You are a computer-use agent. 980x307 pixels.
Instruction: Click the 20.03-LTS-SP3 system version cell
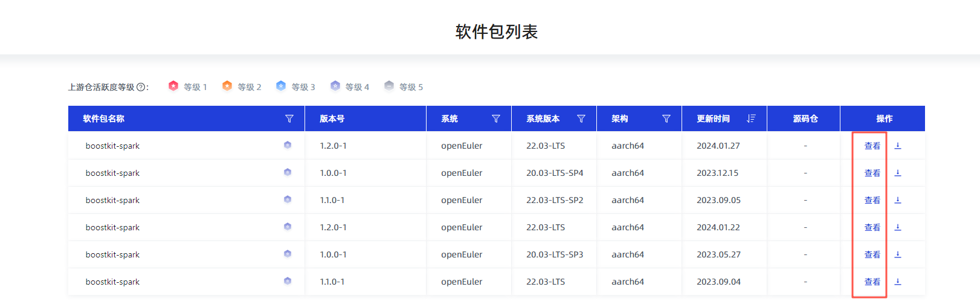point(555,254)
